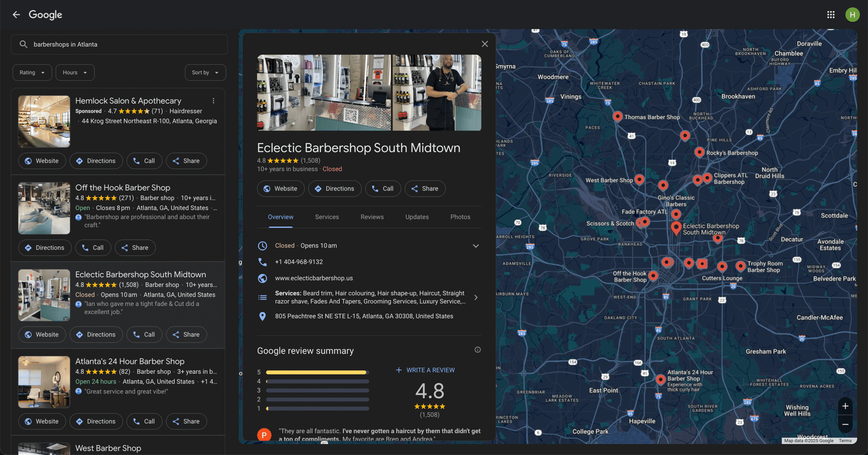
Task: Call Atlanta's 24 Hour Barber Shop
Action: (x=144, y=421)
